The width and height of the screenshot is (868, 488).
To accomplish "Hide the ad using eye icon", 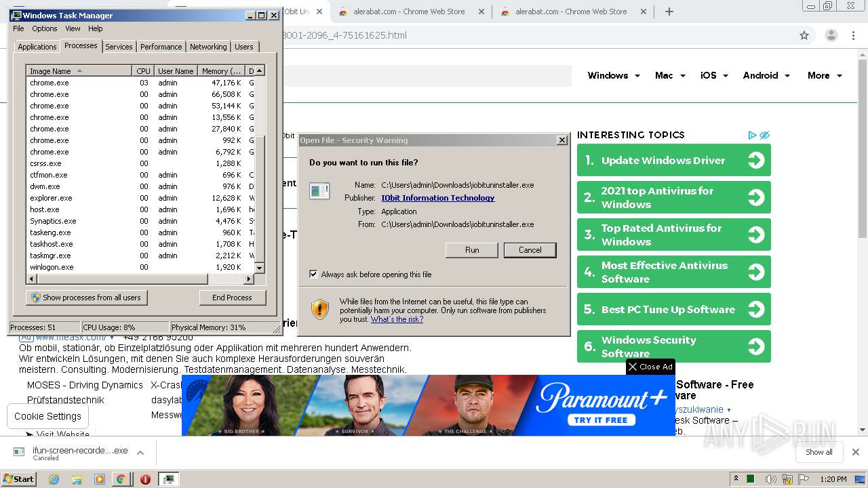I will click(x=764, y=135).
